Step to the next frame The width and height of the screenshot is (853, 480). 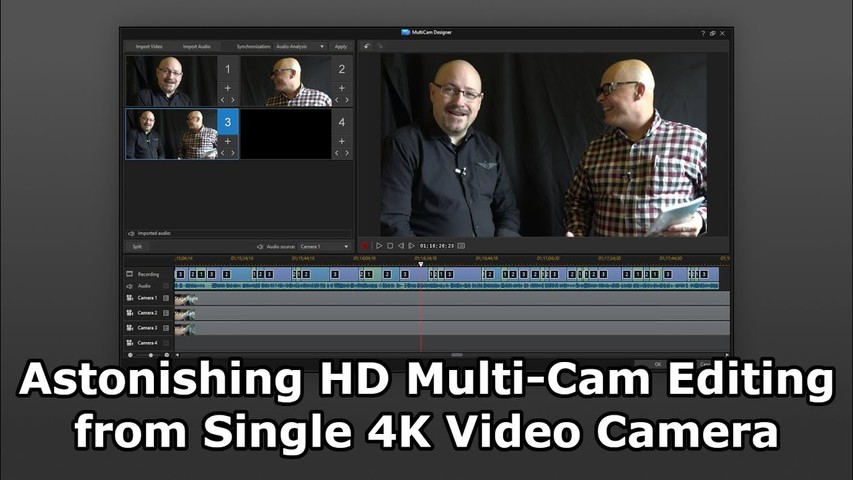coord(412,245)
